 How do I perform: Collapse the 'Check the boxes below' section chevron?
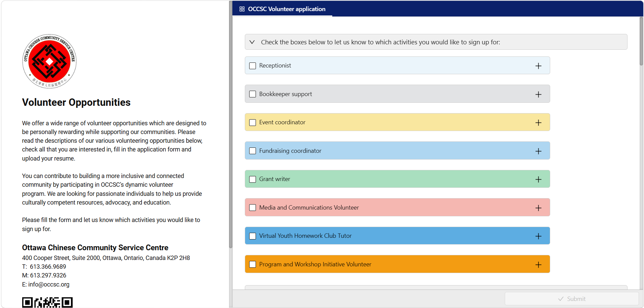coord(252,42)
